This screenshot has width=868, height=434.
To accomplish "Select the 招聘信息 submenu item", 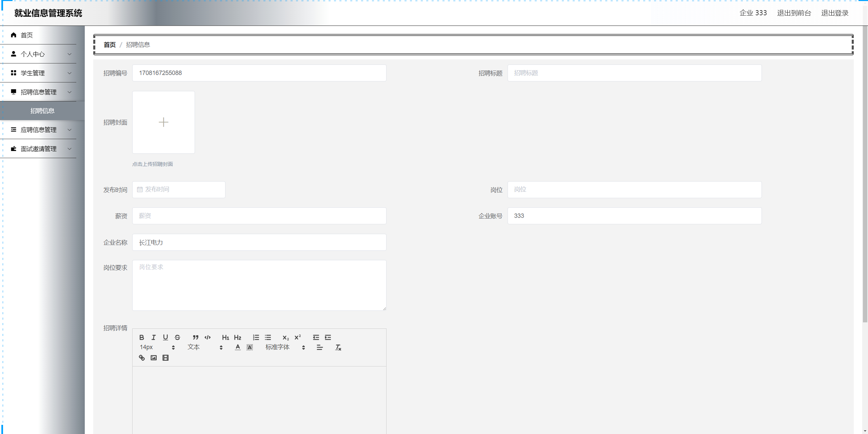I will [x=42, y=111].
